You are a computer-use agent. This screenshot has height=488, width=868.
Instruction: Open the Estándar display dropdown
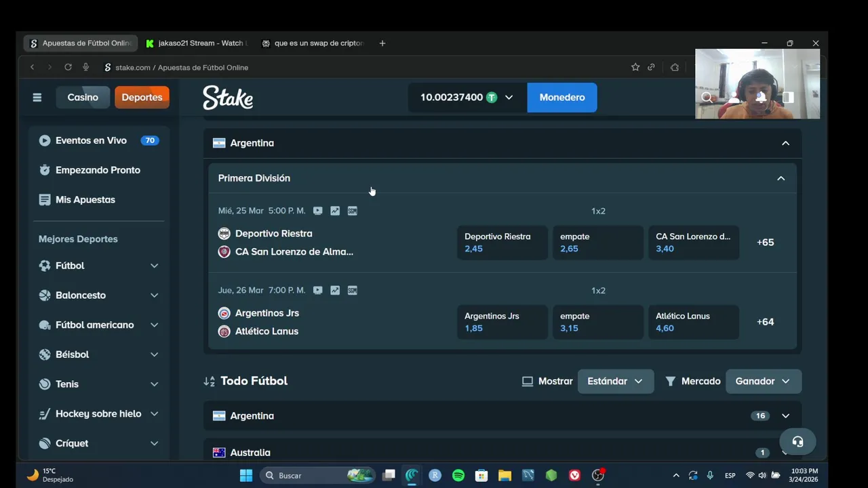pos(616,382)
